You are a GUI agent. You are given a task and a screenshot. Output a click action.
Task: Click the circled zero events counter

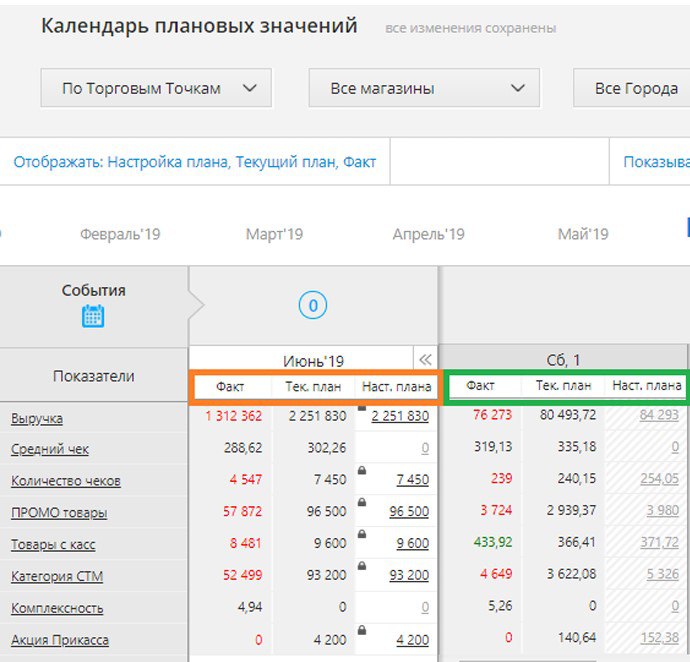pos(312,305)
